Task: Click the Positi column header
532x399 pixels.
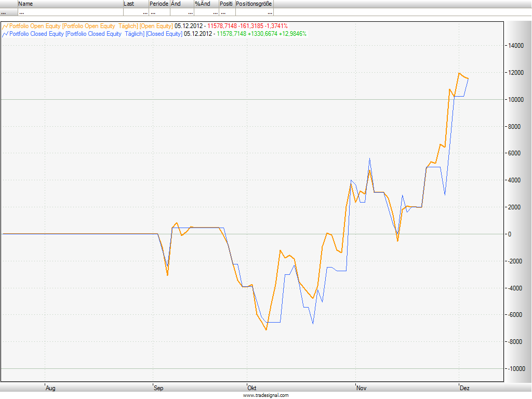Action: (x=228, y=4)
